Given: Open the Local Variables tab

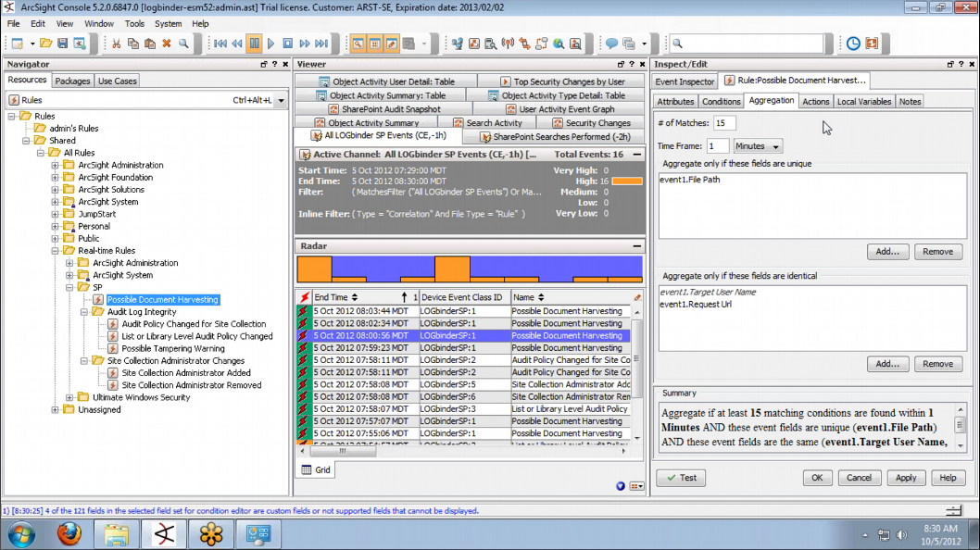Looking at the screenshot, I should (863, 101).
